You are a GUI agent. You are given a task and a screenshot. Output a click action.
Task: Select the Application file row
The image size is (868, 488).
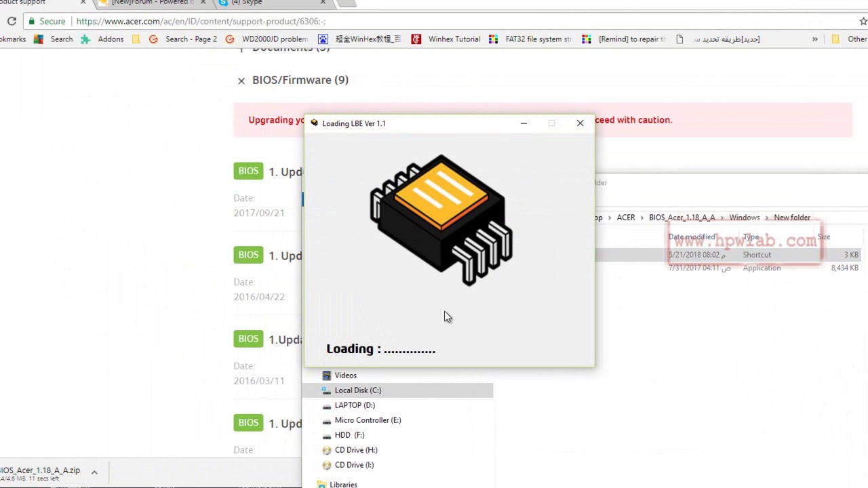point(728,268)
